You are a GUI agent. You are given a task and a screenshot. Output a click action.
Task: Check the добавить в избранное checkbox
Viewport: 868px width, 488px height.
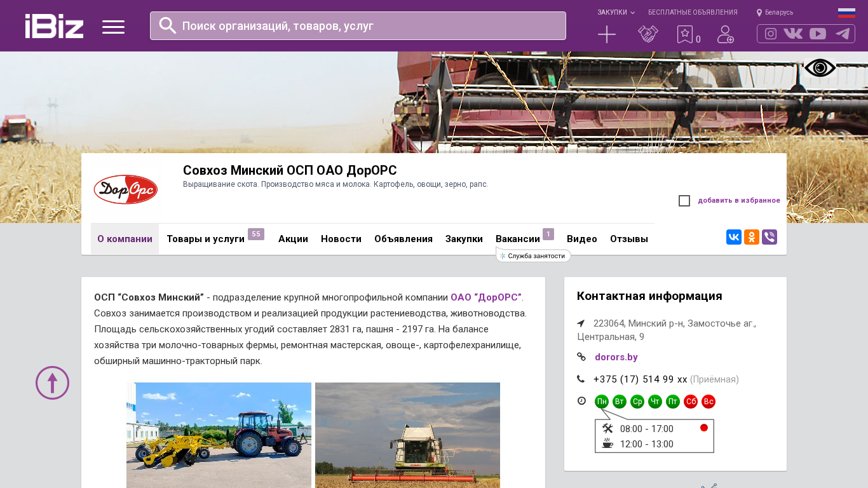pos(684,201)
